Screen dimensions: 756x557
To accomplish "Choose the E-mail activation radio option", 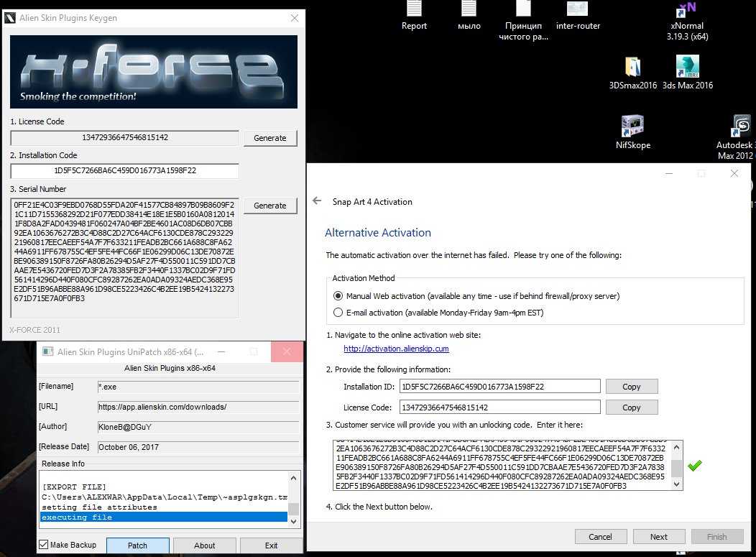I will pyautogui.click(x=338, y=313).
